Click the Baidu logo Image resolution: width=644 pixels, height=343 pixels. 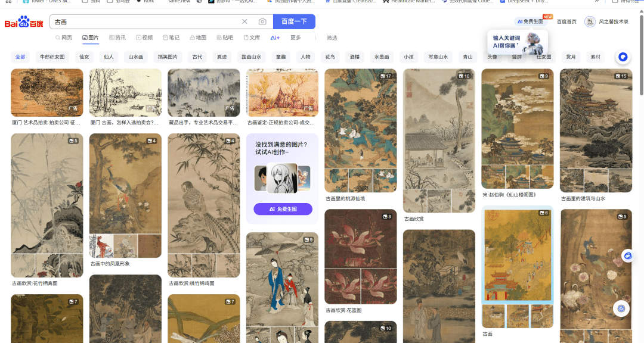pyautogui.click(x=24, y=22)
